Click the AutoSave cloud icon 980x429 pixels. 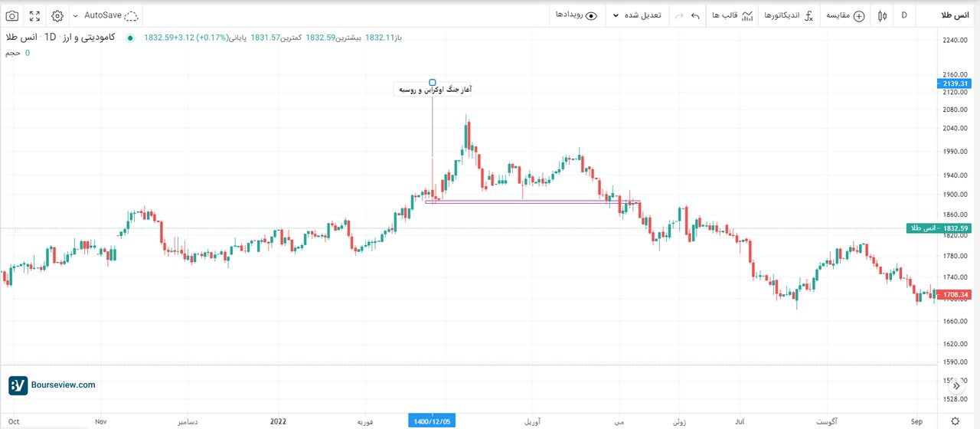click(131, 15)
